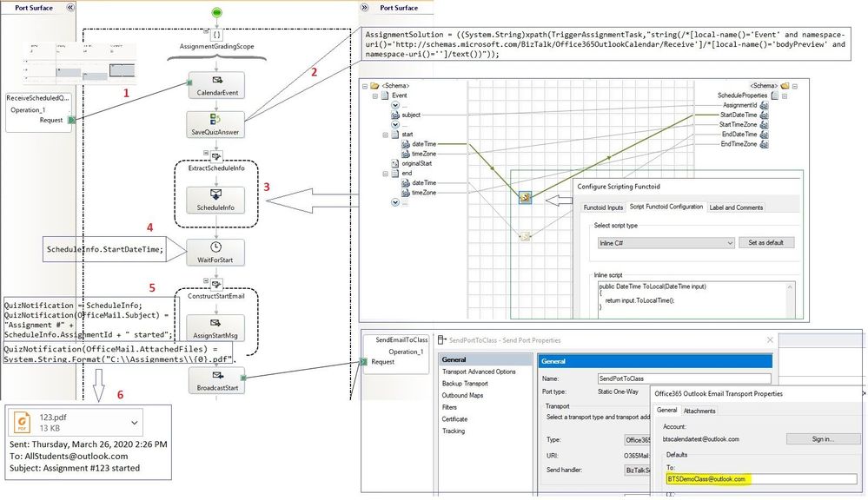
Task: Click the Inline script scrollbar up arrow
Action: (x=790, y=287)
